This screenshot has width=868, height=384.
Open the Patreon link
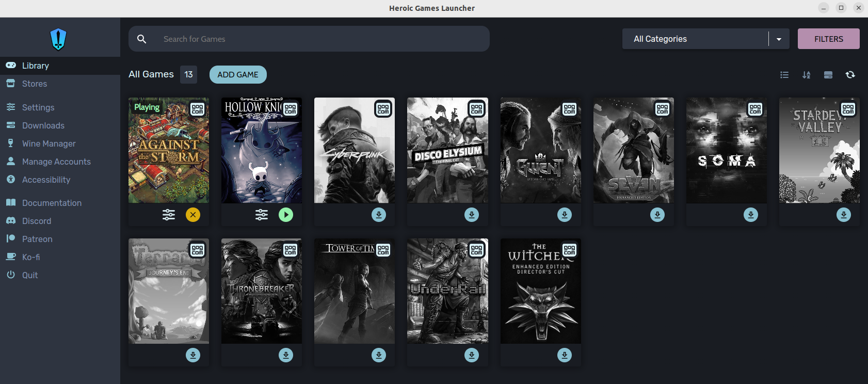[x=60, y=239]
